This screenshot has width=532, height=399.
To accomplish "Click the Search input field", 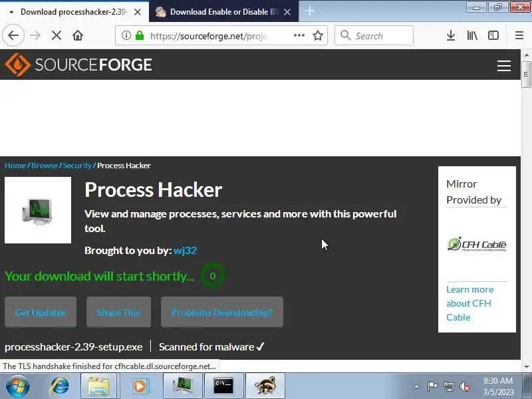I will coord(374,35).
